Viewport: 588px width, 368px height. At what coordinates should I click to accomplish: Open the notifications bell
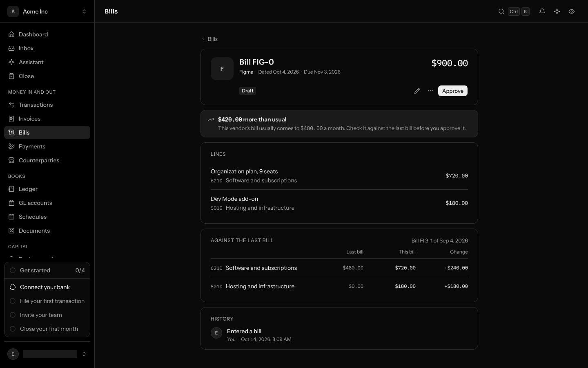point(542,11)
